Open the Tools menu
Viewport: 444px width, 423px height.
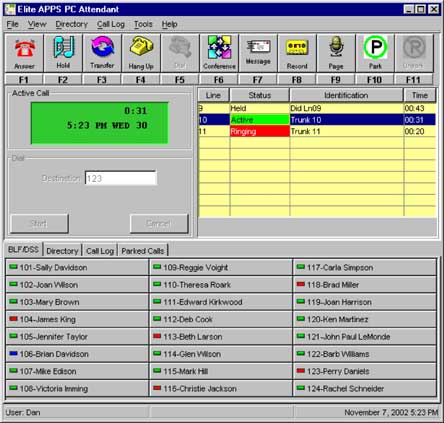pyautogui.click(x=143, y=24)
